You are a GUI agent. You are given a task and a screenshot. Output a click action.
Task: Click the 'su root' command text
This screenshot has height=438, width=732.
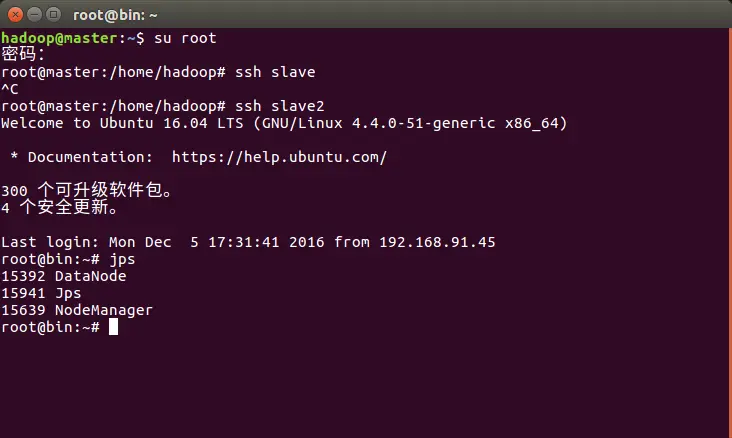185,38
